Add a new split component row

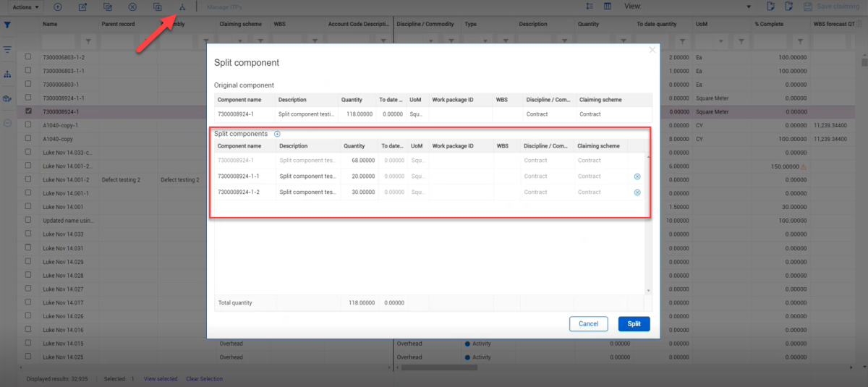(x=277, y=134)
